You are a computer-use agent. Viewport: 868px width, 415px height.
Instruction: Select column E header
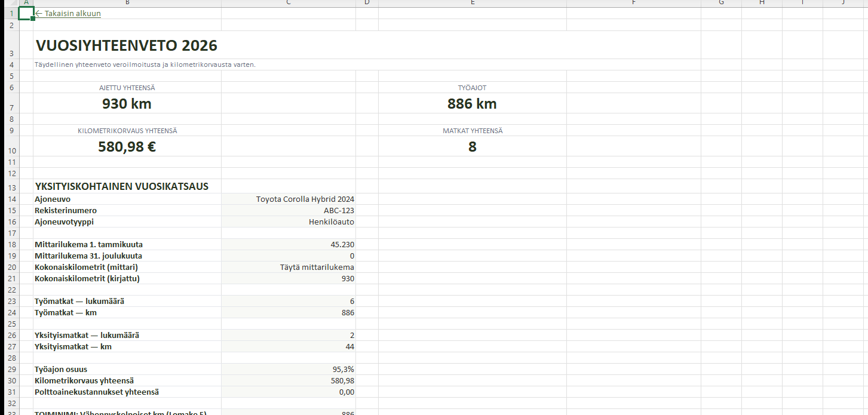[x=472, y=3]
